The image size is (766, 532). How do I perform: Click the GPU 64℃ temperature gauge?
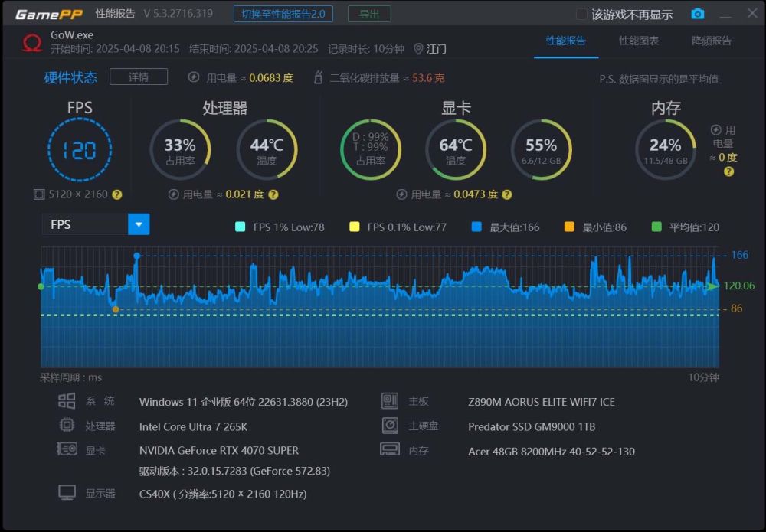click(x=456, y=149)
